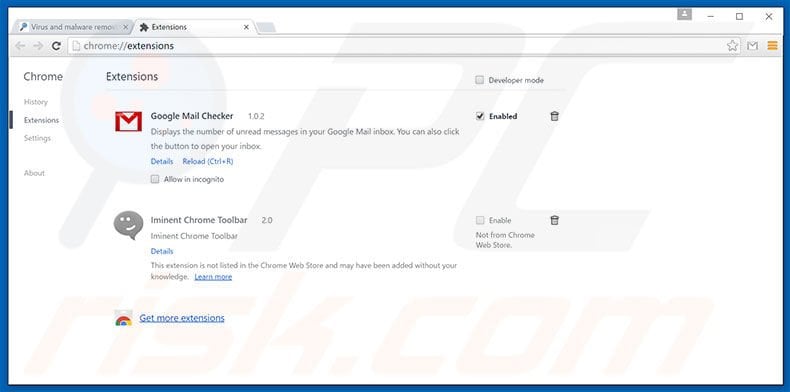
Task: Click the version number 1.0.2
Action: tap(256, 116)
